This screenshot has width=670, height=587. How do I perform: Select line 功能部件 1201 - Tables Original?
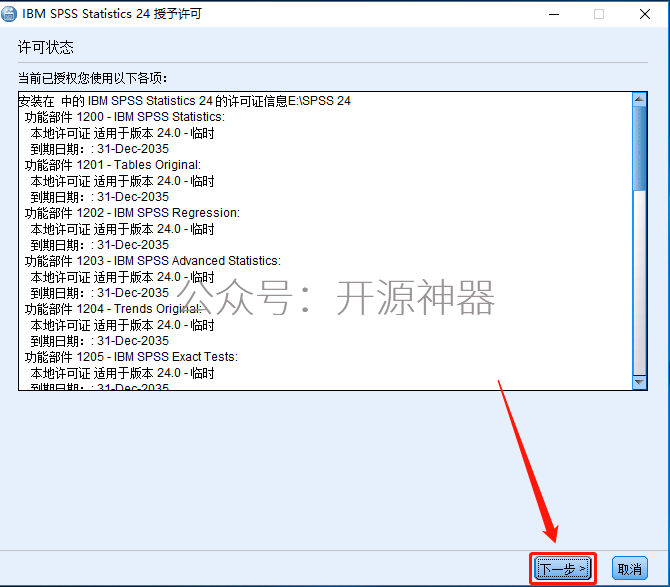(113, 165)
